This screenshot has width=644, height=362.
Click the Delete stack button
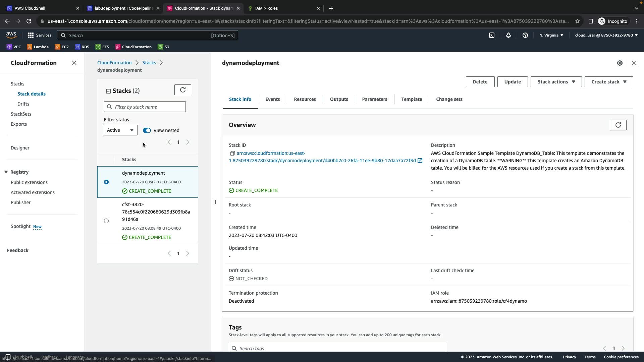(x=480, y=82)
